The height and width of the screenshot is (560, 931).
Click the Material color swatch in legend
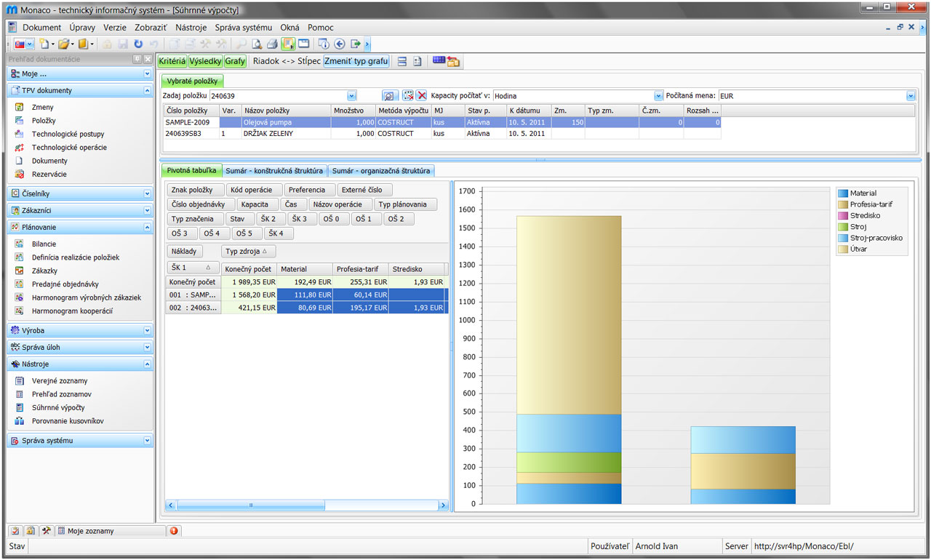843,193
